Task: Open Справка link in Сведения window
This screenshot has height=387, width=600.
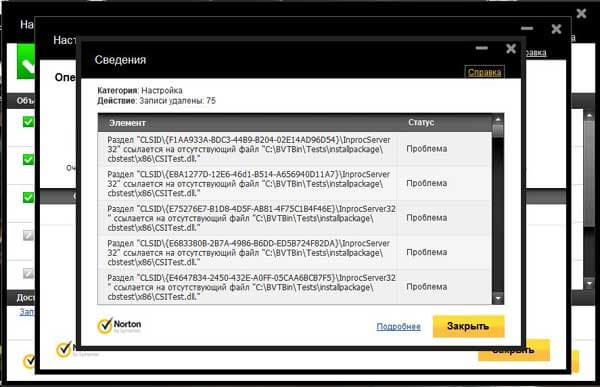Action: pos(484,72)
